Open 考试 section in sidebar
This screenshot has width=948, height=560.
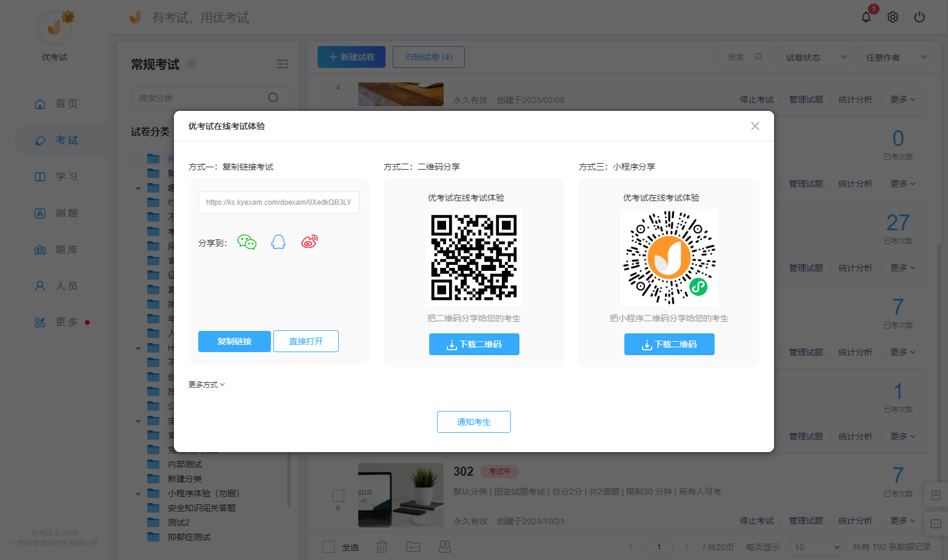pyautogui.click(x=56, y=140)
